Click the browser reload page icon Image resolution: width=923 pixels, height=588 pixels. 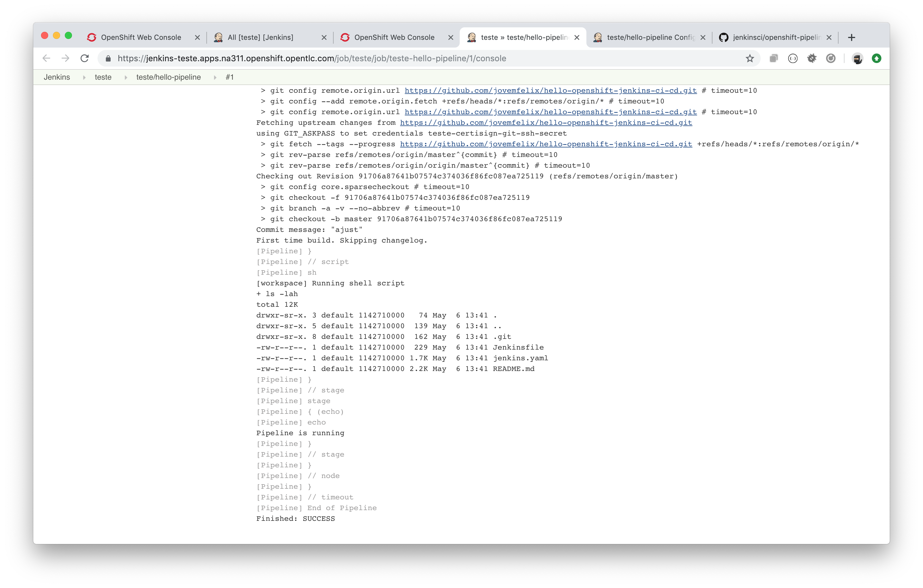pos(85,58)
